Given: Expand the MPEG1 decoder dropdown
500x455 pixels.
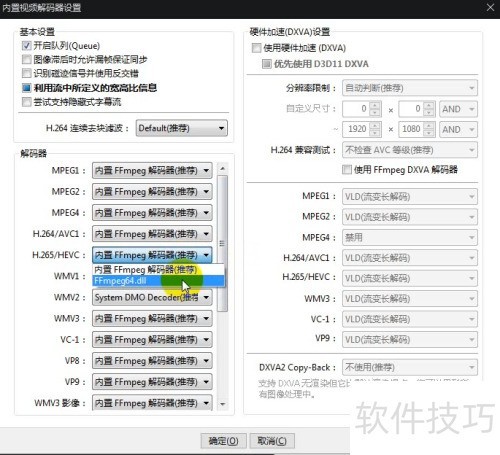Looking at the screenshot, I should click(152, 171).
